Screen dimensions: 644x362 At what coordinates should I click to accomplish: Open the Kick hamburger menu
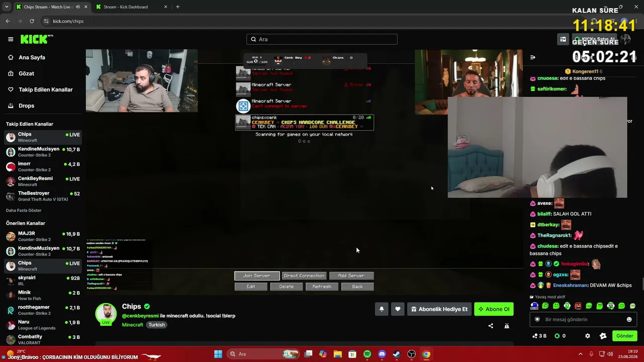(x=11, y=39)
